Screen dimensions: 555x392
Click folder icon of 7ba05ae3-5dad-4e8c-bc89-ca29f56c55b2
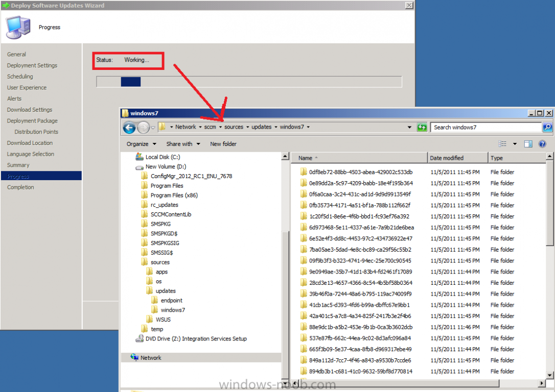click(x=304, y=250)
